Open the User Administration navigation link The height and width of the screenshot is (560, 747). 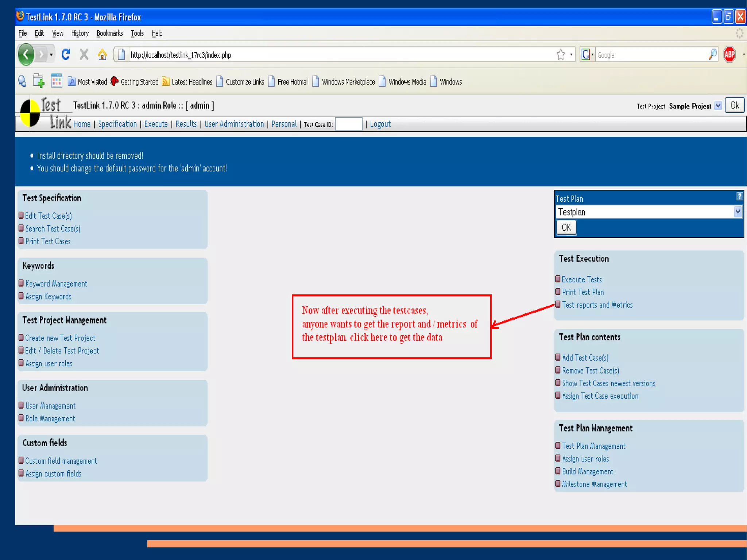(234, 124)
